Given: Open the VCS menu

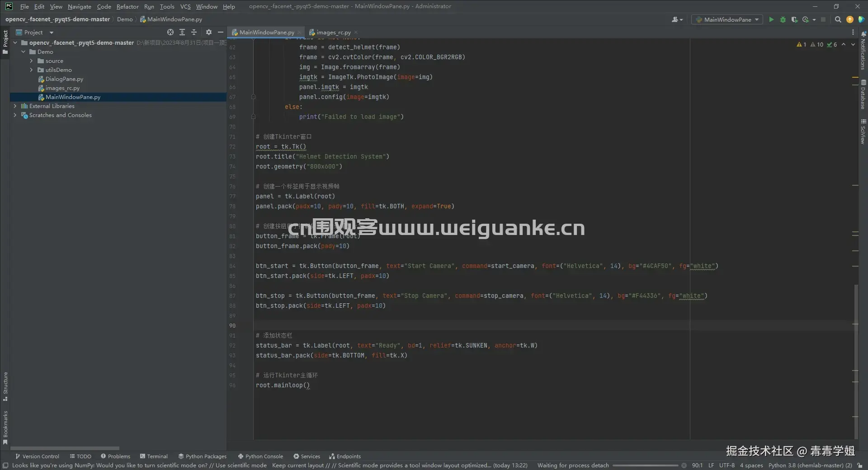Looking at the screenshot, I should 185,6.
